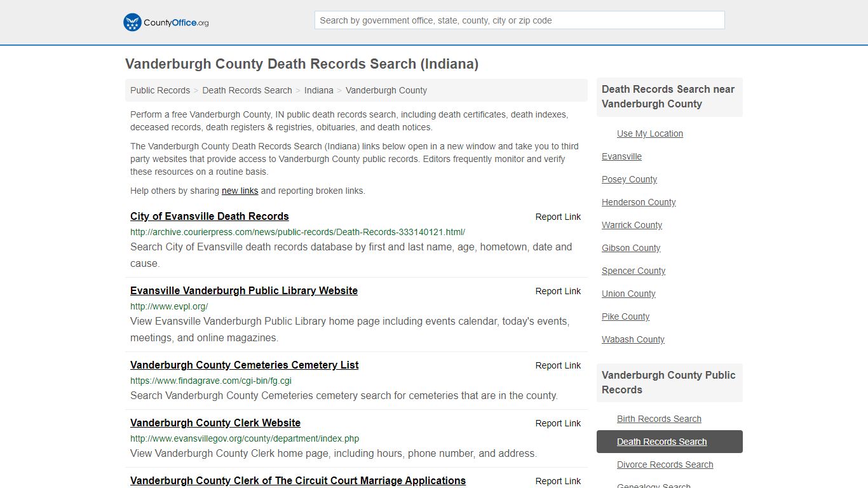Report link for Cemeteries Cemetery List

click(x=558, y=365)
